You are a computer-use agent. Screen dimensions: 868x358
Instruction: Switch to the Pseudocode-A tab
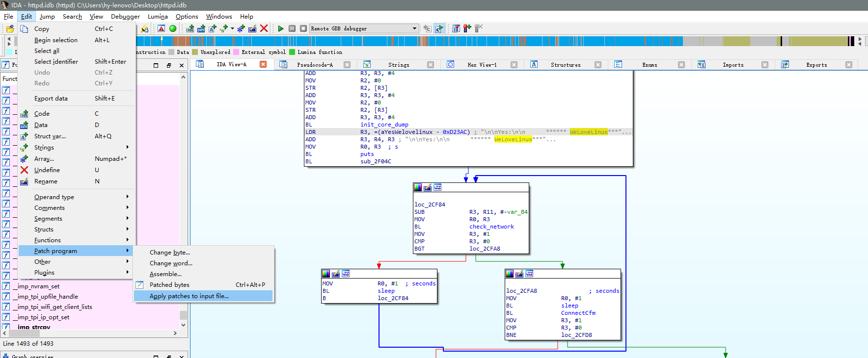tap(314, 65)
